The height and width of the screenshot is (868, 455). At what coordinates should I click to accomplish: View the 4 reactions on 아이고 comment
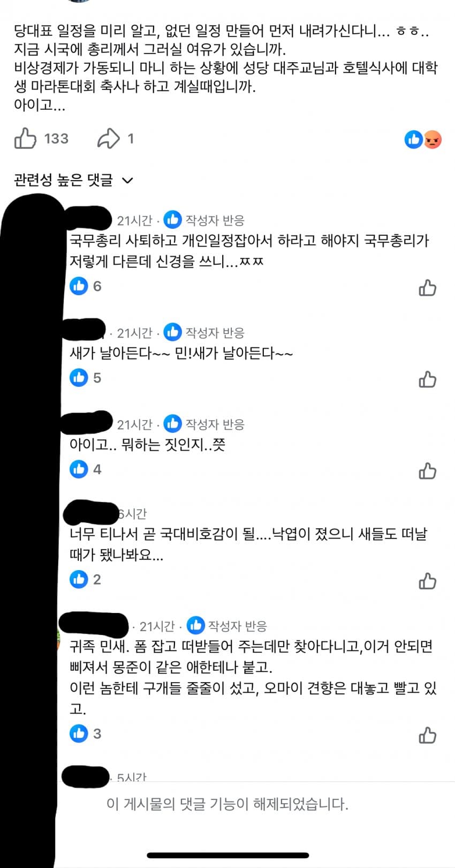click(x=86, y=469)
